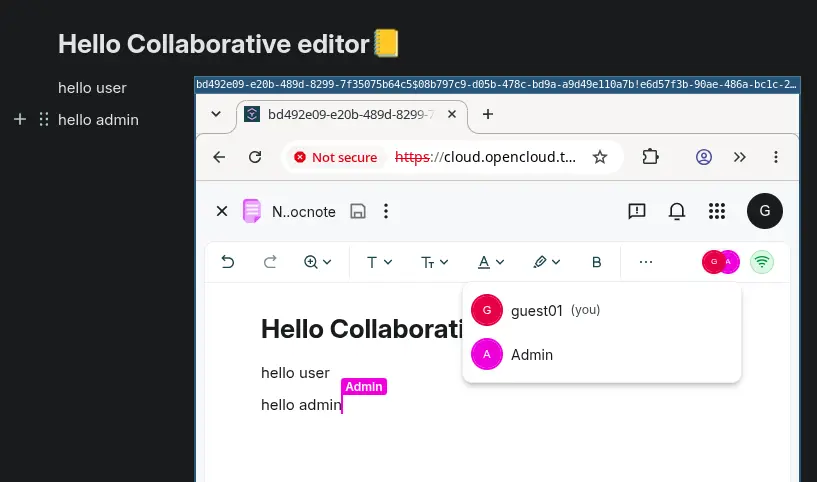Open the browser three-dot menu
This screenshot has width=817, height=482.
[x=776, y=157]
